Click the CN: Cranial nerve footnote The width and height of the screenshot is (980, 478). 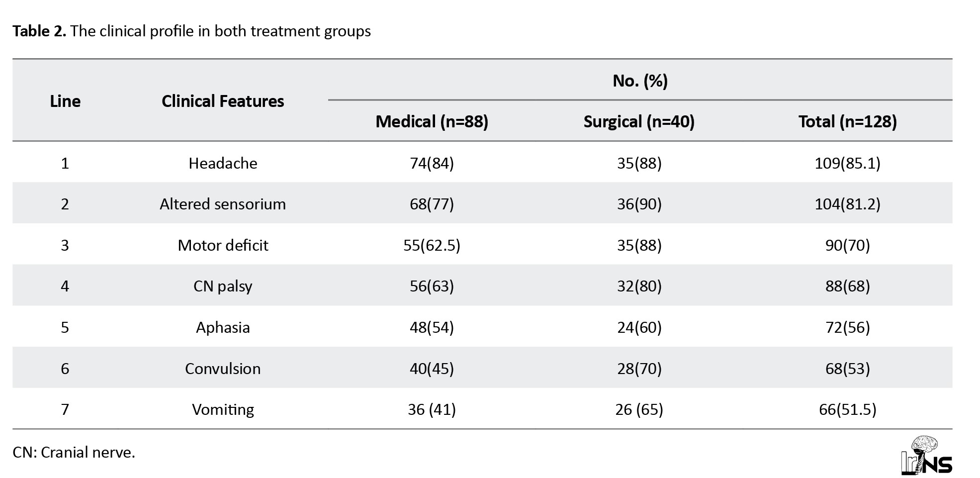pos(74,452)
